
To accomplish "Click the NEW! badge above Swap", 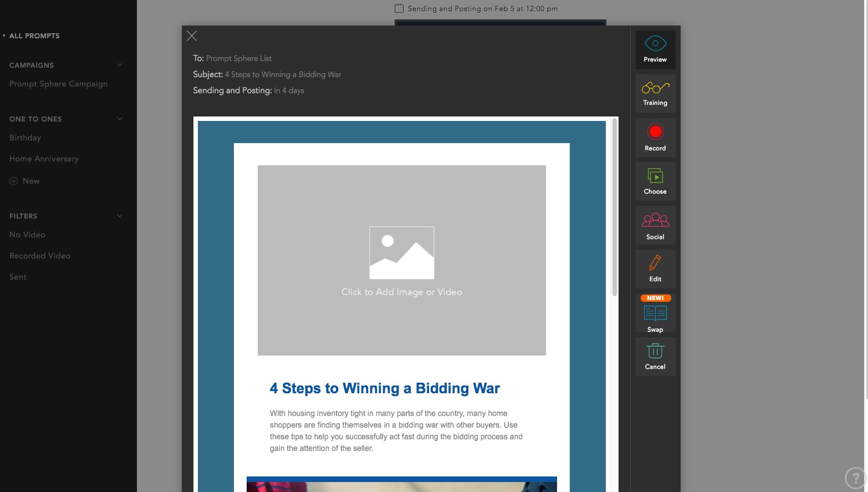I will click(x=656, y=298).
